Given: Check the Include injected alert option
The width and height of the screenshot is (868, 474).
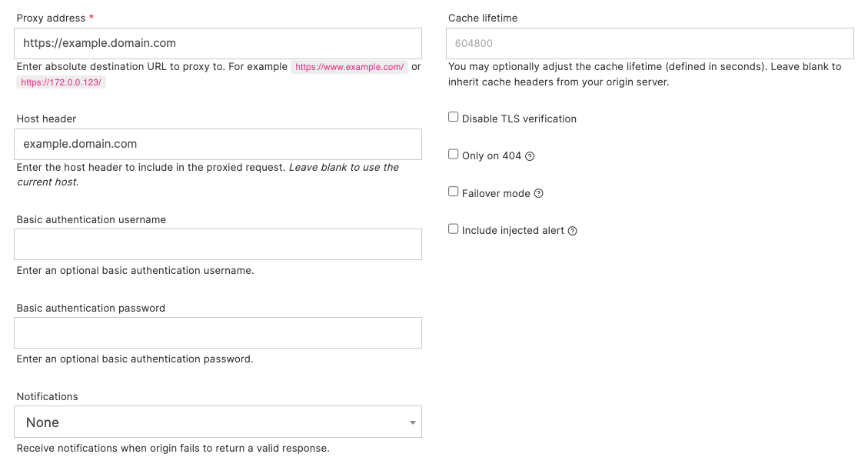Looking at the screenshot, I should coord(454,229).
